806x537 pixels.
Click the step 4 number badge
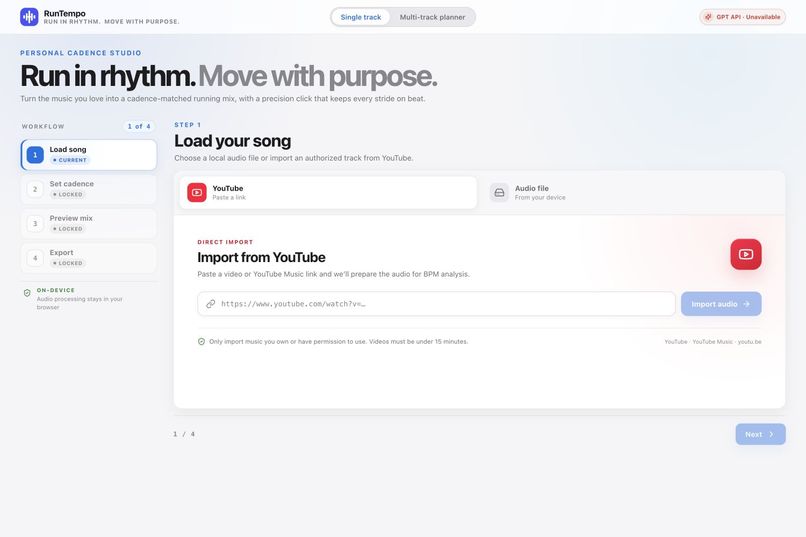pos(35,258)
